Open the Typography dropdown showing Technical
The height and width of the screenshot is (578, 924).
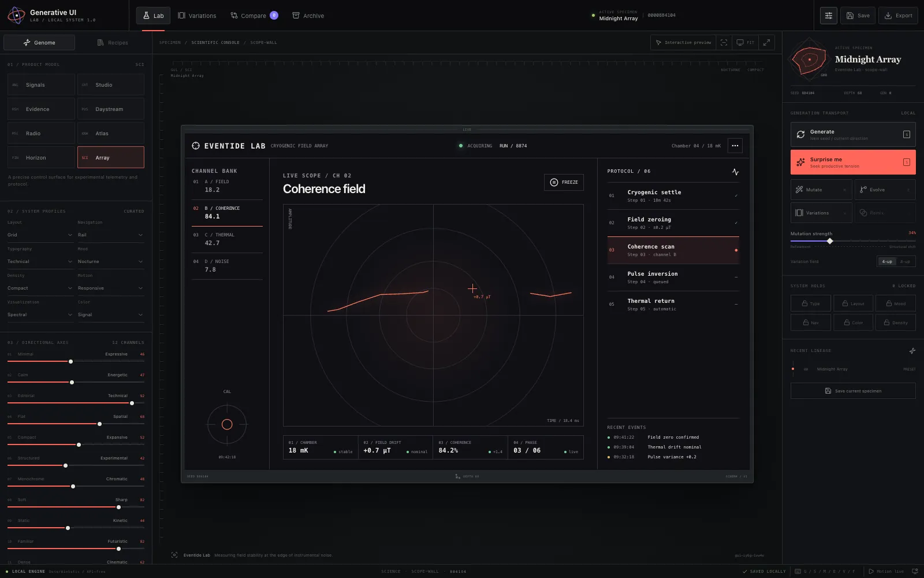pyautogui.click(x=40, y=261)
